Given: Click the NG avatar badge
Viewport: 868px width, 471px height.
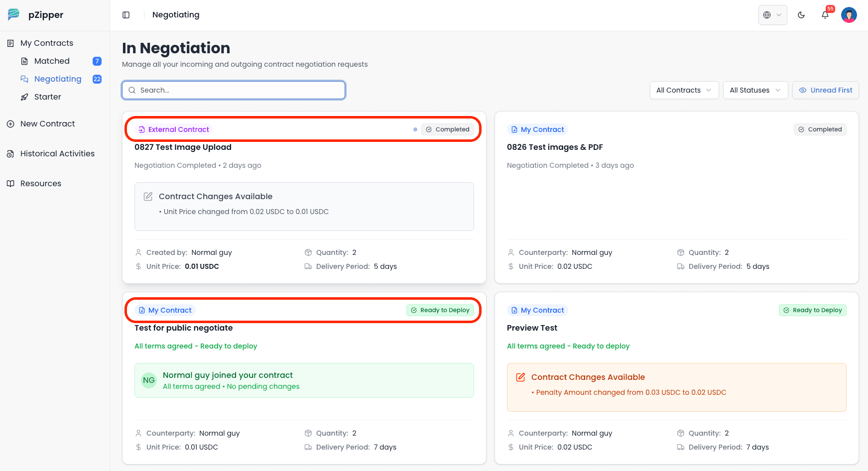Looking at the screenshot, I should pyautogui.click(x=149, y=380).
